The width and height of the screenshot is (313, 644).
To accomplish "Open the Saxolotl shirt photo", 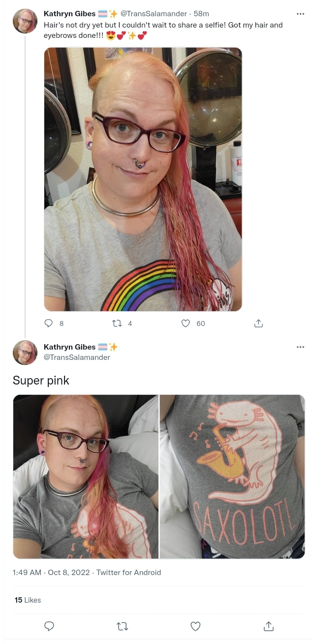I will point(232,477).
